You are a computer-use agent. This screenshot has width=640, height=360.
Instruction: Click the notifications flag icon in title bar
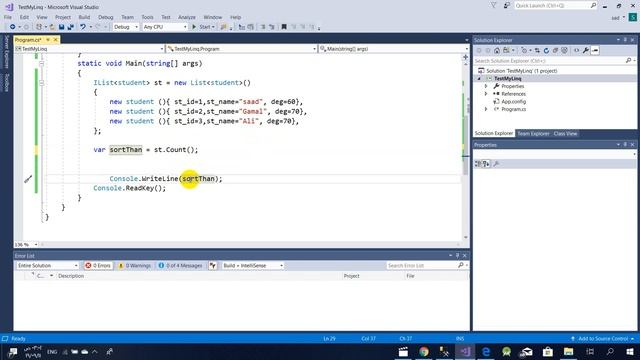(493, 5)
